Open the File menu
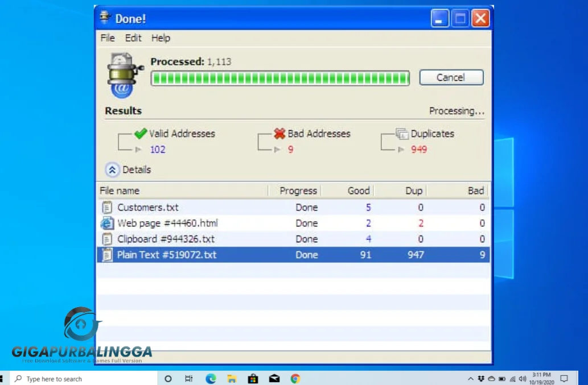This screenshot has width=588, height=385. coord(108,38)
